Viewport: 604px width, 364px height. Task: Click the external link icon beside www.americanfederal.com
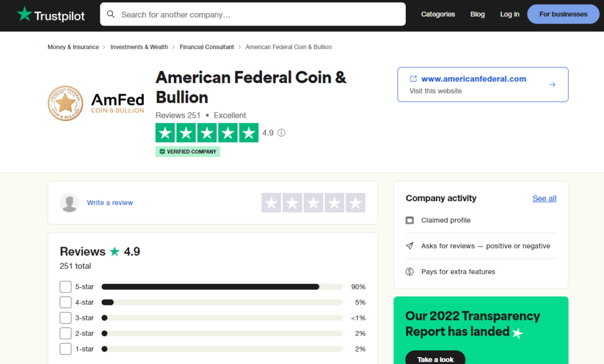click(413, 78)
